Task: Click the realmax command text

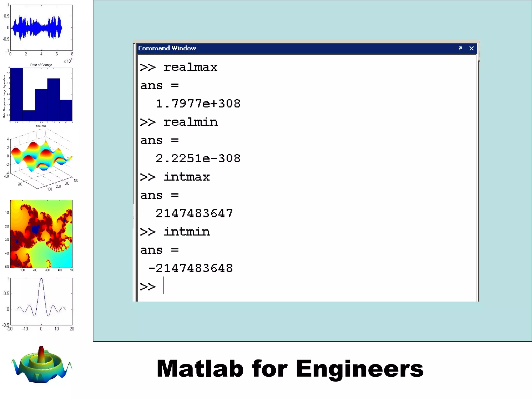Action: (x=190, y=68)
